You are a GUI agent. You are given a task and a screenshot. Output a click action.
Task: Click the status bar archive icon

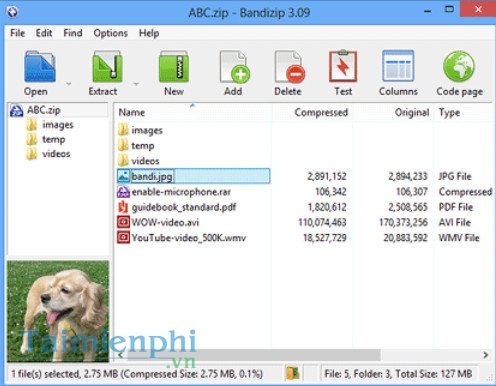293,374
